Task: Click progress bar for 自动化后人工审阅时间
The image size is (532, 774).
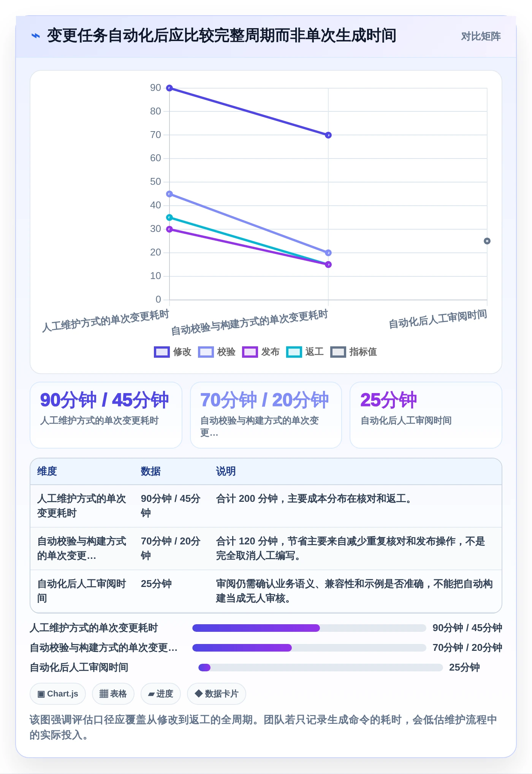Action: (x=320, y=668)
